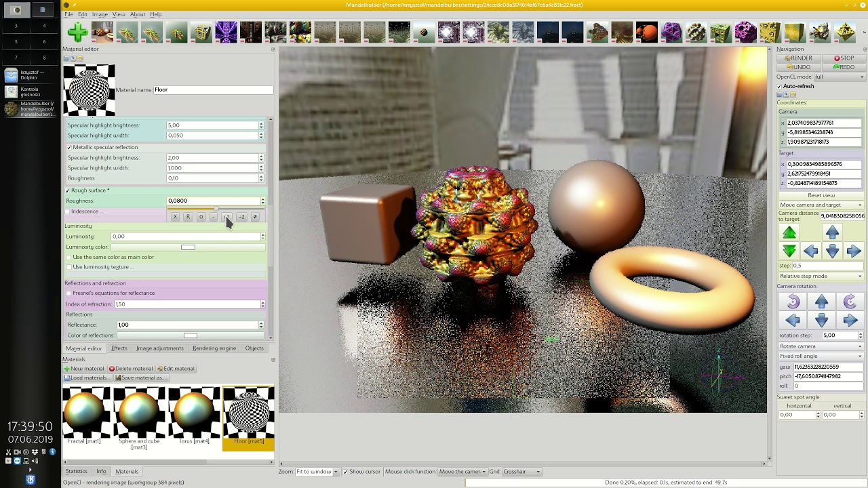868x488 pixels.
Task: Click the New material button
Action: point(84,369)
